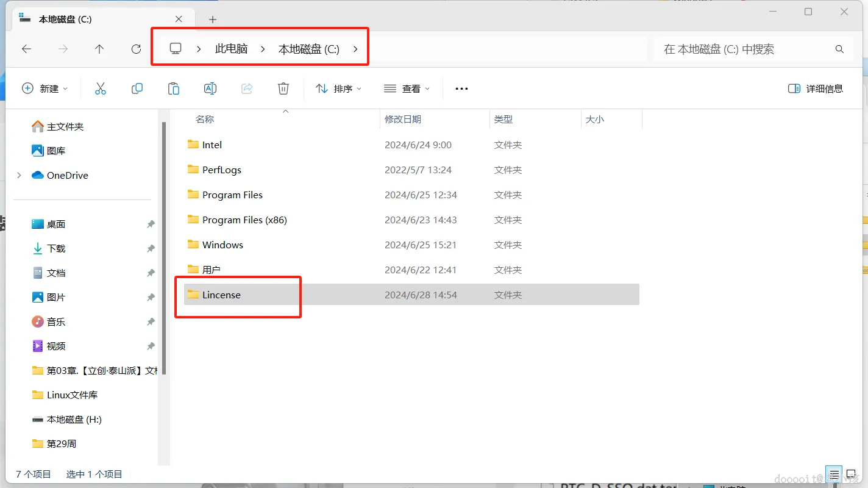Open 图库 in the sidebar

56,151
